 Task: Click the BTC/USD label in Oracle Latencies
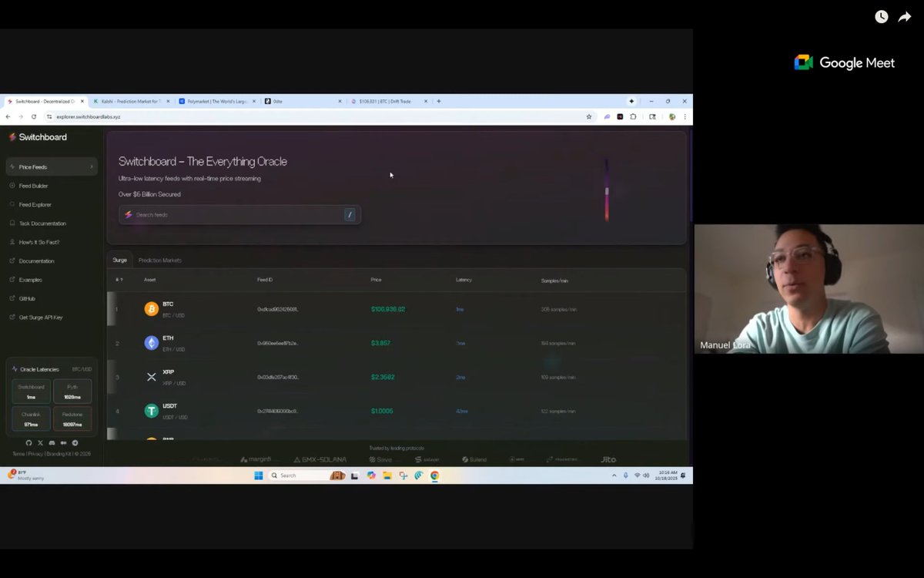tap(82, 369)
